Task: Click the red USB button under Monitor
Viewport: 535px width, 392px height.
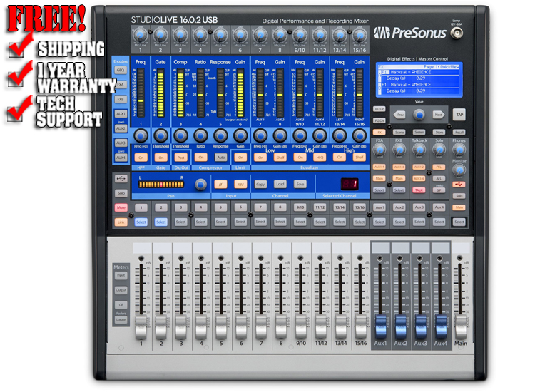Action: tap(459, 185)
